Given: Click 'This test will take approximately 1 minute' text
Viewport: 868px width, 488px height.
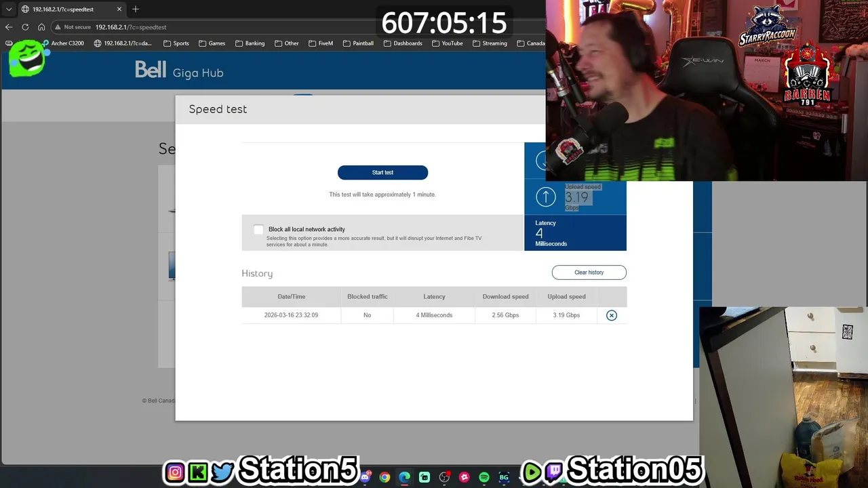Looking at the screenshot, I should [382, 195].
